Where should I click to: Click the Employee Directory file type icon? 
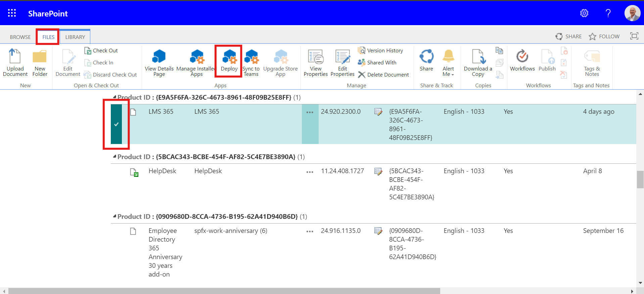point(133,231)
